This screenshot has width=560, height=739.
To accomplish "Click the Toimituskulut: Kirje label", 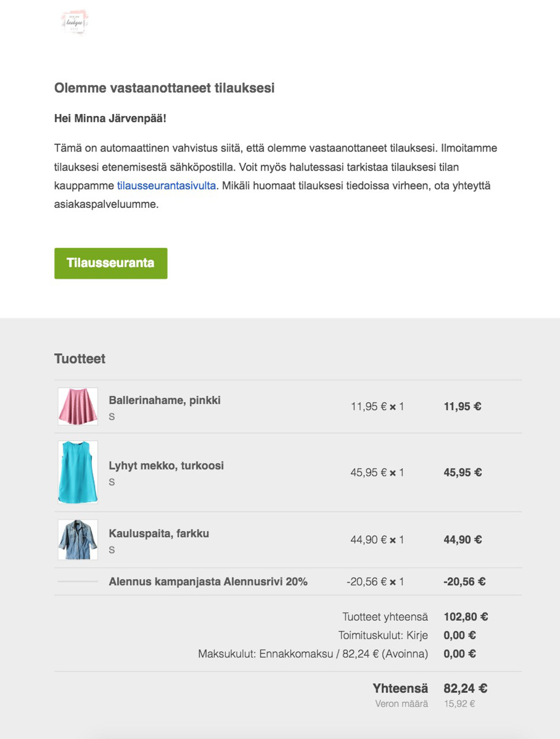I will (x=383, y=636).
